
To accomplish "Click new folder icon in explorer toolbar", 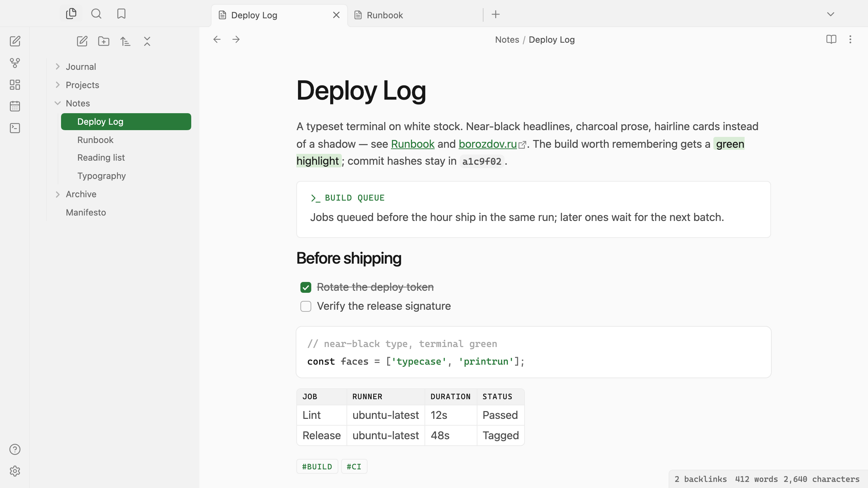I will pos(104,41).
